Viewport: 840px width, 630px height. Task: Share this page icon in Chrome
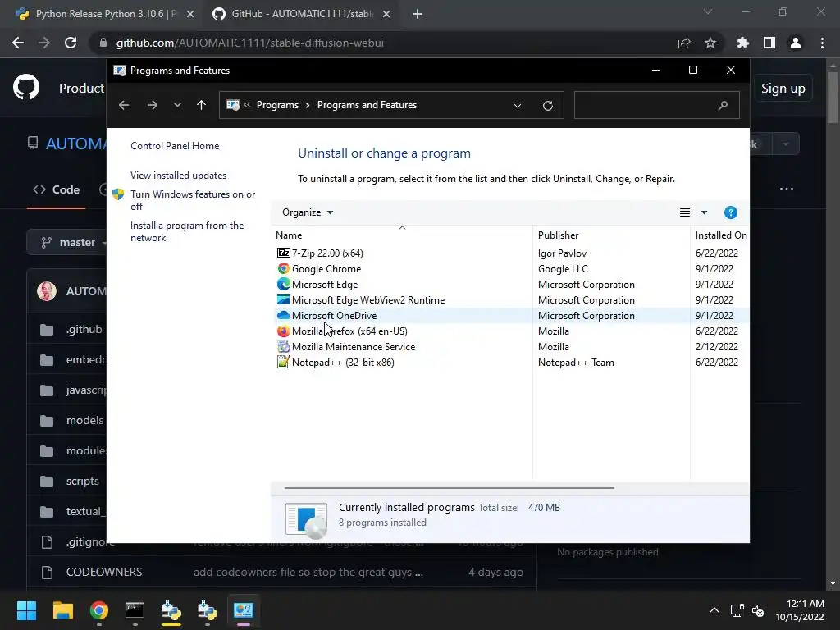(684, 43)
